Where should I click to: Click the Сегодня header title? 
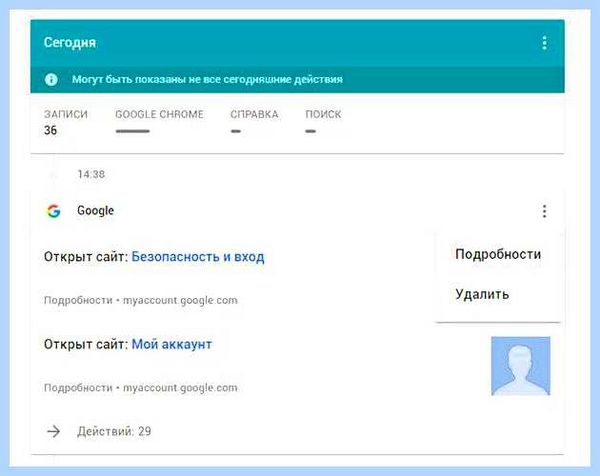[70, 42]
